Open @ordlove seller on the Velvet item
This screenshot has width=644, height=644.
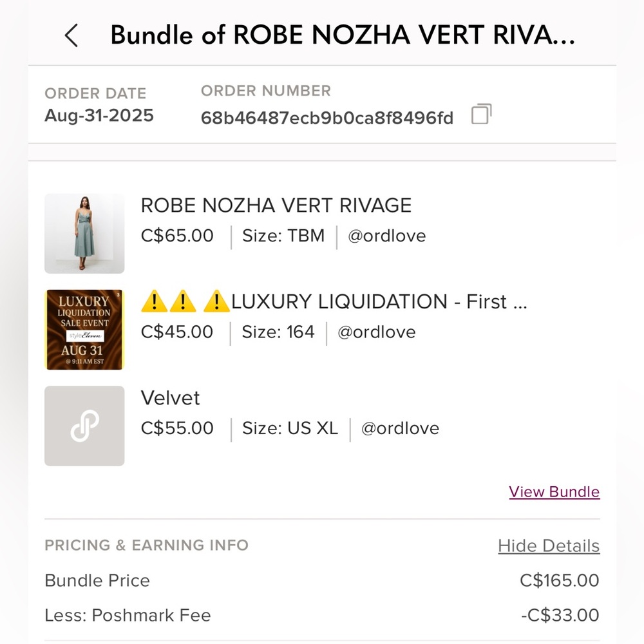coord(400,428)
